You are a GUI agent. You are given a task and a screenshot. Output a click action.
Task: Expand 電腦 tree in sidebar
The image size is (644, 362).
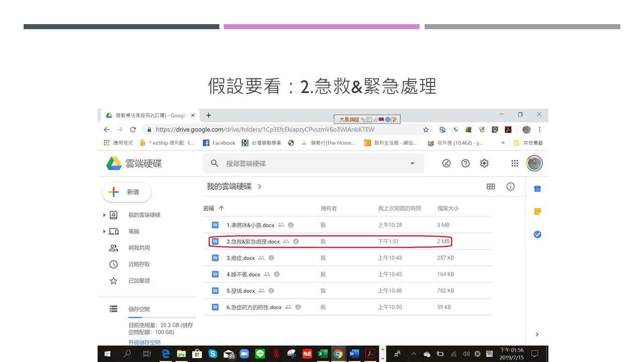(104, 231)
